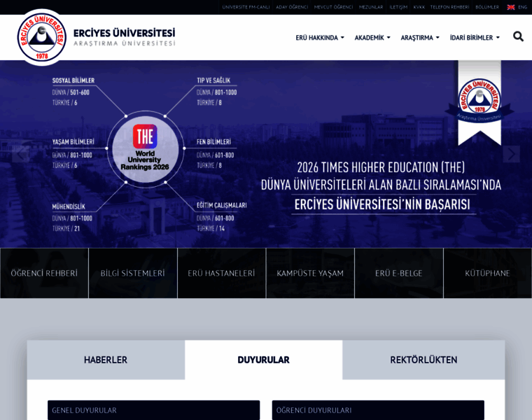Open the GENEL DUYURULAR section header
The image size is (532, 420).
click(154, 410)
